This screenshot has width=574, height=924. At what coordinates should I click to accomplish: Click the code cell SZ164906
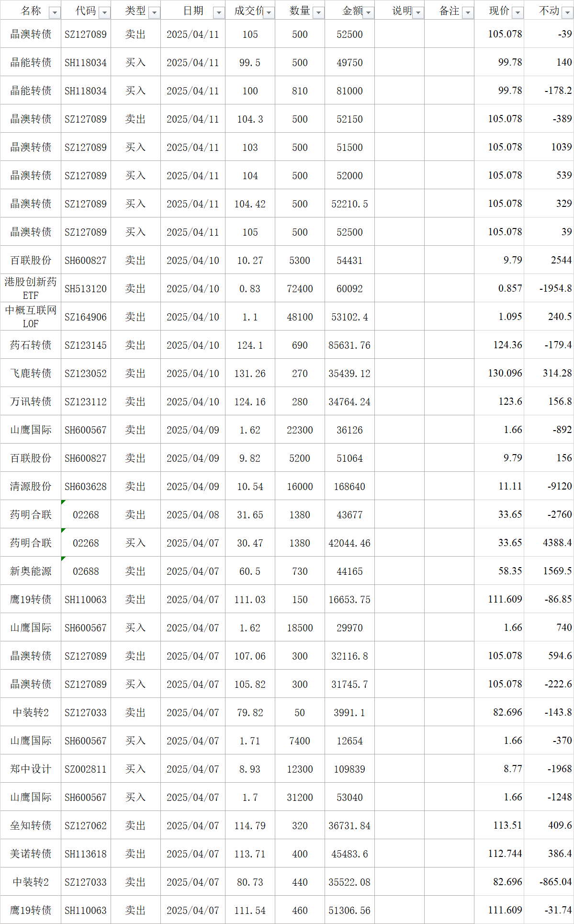click(86, 317)
